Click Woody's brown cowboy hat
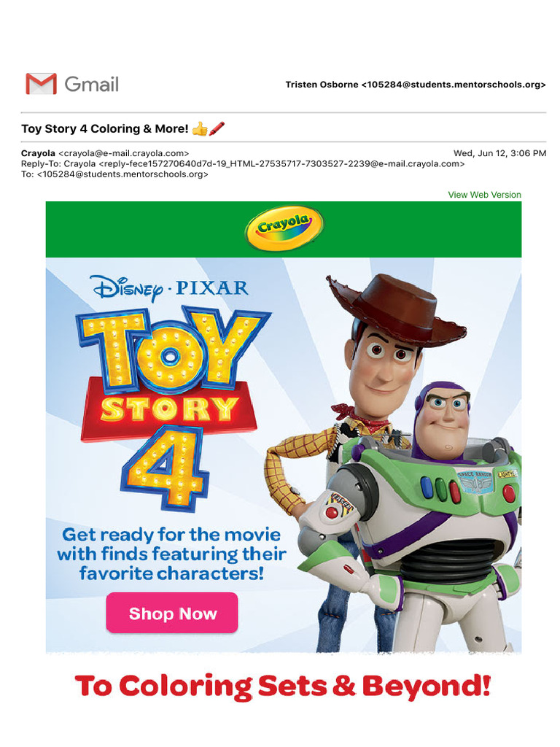Screen dimensions: 560x747 [396, 309]
